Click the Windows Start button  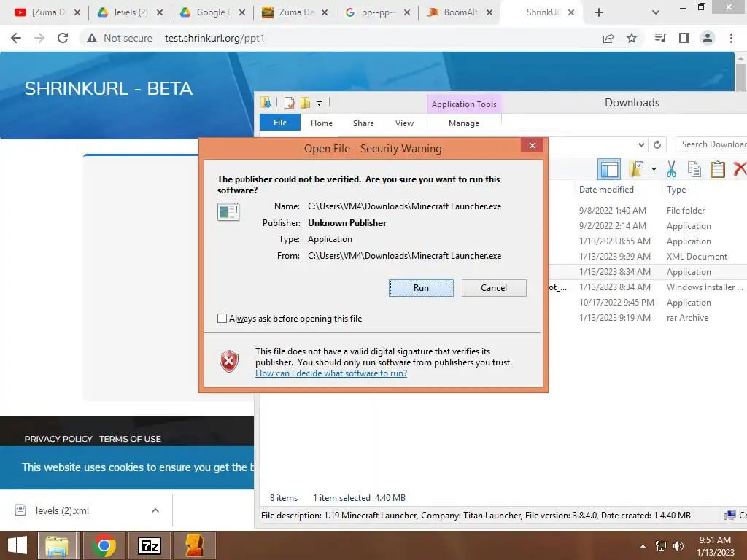18,545
